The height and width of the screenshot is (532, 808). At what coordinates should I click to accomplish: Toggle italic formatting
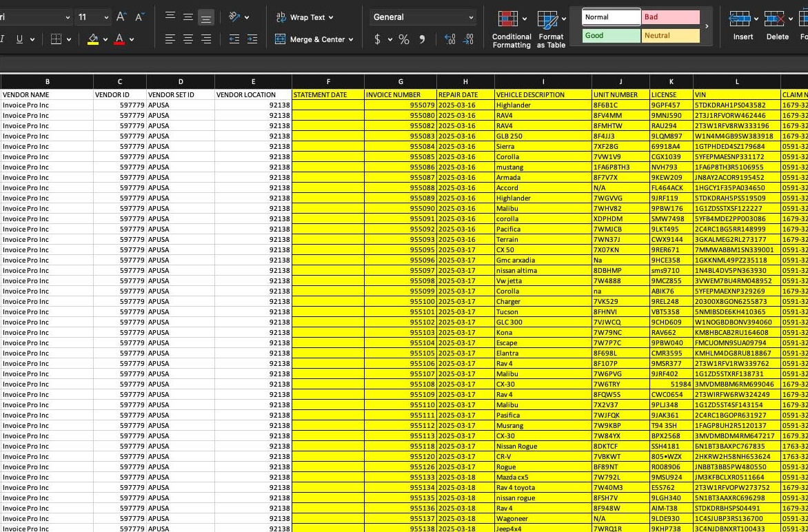click(2, 39)
